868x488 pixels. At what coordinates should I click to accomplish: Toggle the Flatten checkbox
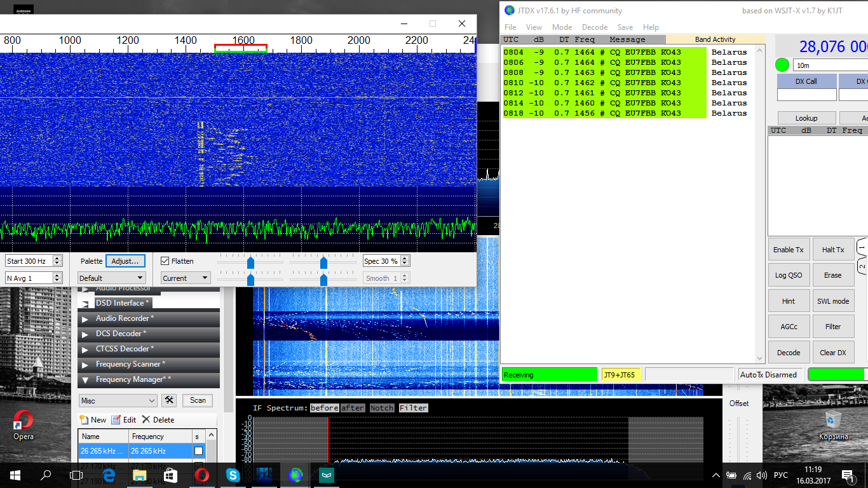coord(165,261)
